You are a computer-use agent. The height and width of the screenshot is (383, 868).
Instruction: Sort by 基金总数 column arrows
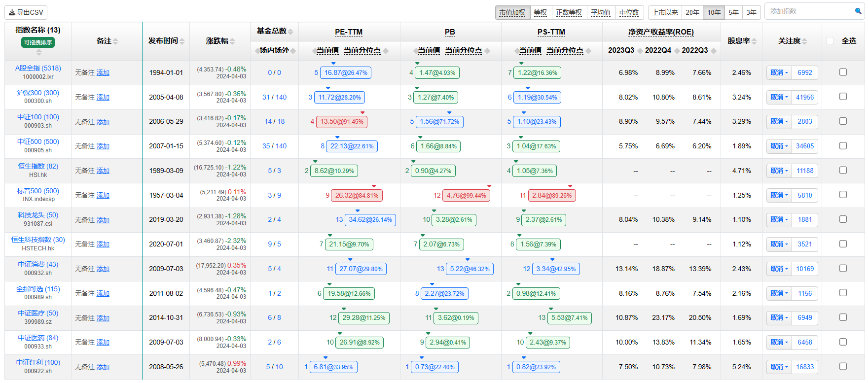tap(290, 32)
